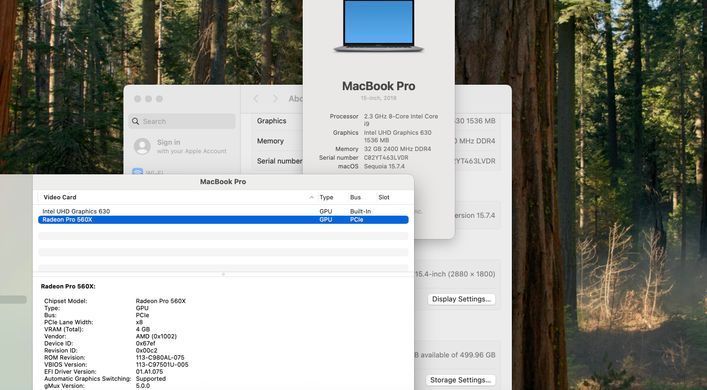The image size is (707, 390).
Task: Click the bold 'Radeon Pro 560X:' details heading
Action: 68,286
